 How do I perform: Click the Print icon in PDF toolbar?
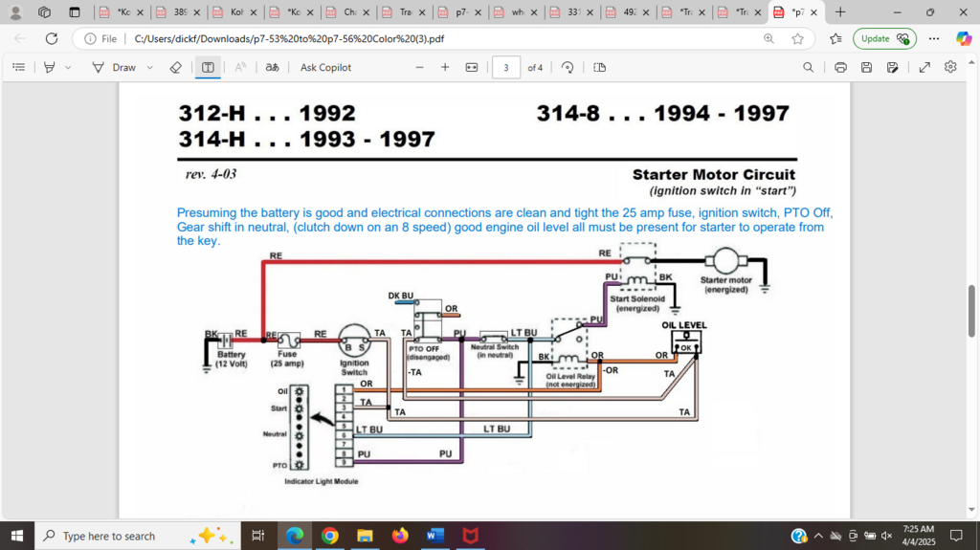click(x=840, y=67)
